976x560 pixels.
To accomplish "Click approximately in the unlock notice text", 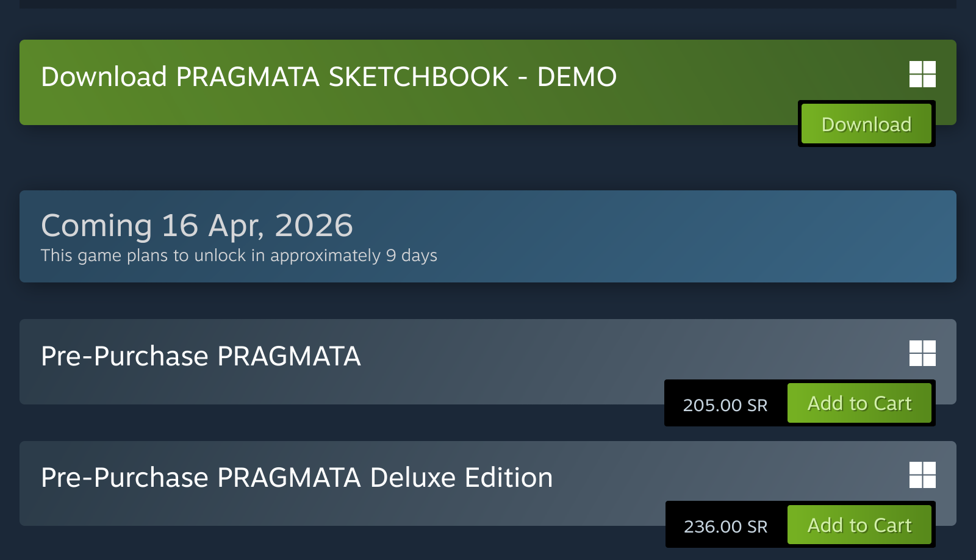I will (325, 256).
